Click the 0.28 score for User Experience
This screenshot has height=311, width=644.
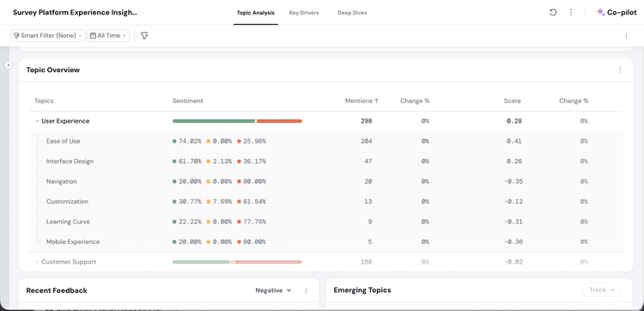click(x=514, y=121)
